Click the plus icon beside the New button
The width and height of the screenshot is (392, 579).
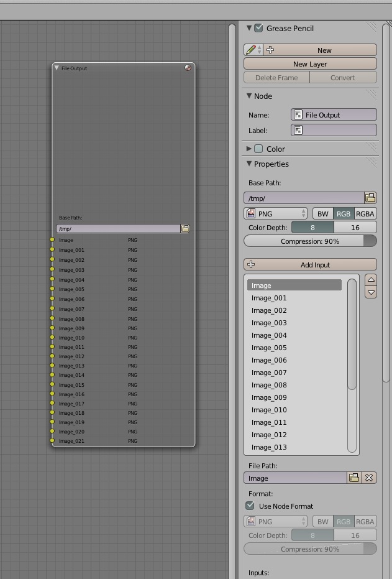270,50
